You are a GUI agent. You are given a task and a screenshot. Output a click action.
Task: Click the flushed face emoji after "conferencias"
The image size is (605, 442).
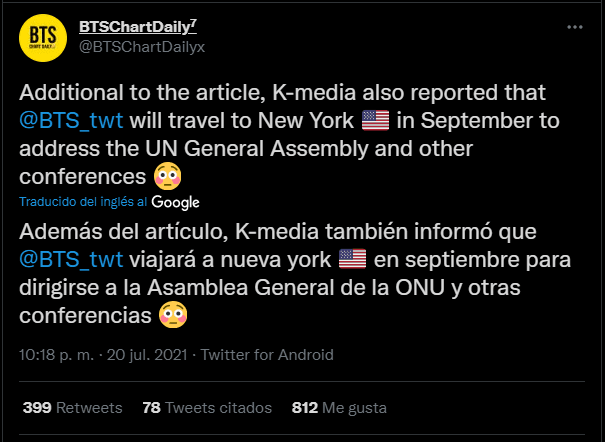[173, 316]
